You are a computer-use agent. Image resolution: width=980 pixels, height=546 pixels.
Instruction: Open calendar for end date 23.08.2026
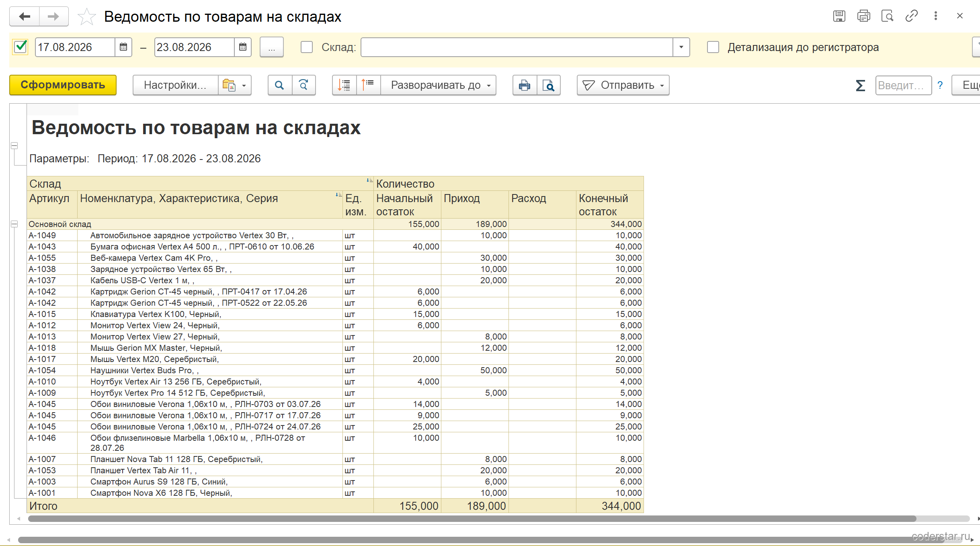coord(243,47)
